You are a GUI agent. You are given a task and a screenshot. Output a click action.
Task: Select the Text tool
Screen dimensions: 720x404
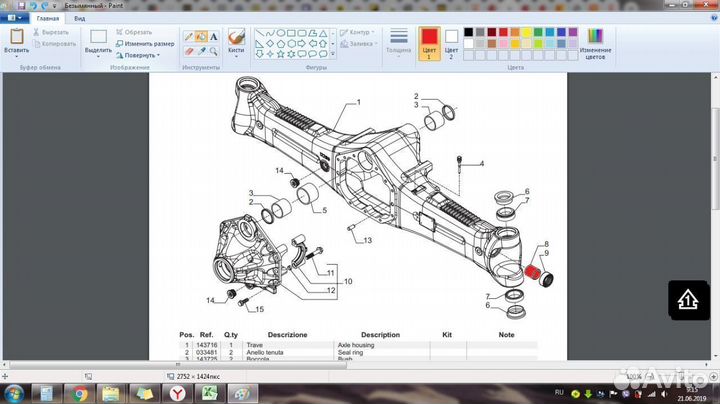coord(214,37)
